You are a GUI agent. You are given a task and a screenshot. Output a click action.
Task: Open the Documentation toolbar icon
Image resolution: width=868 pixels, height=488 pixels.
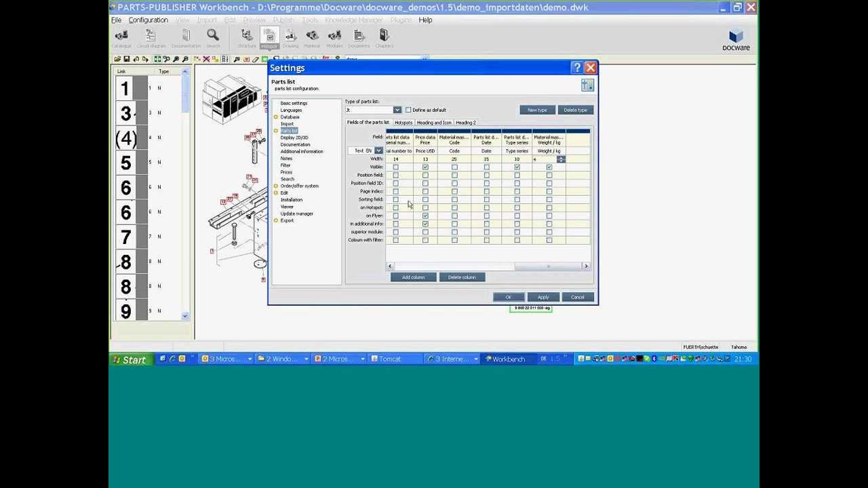tap(186, 39)
